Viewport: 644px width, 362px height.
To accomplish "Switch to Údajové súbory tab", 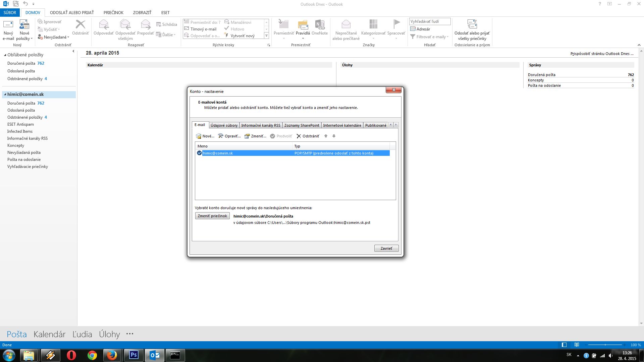I will coord(224,125).
